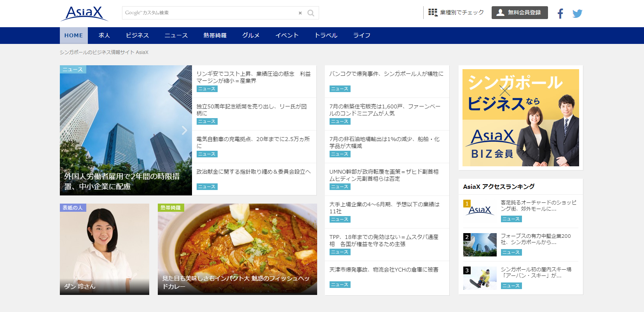Open article about 電気自動車の充電拠点
Viewport: 644px width, 312px height.
click(x=253, y=142)
